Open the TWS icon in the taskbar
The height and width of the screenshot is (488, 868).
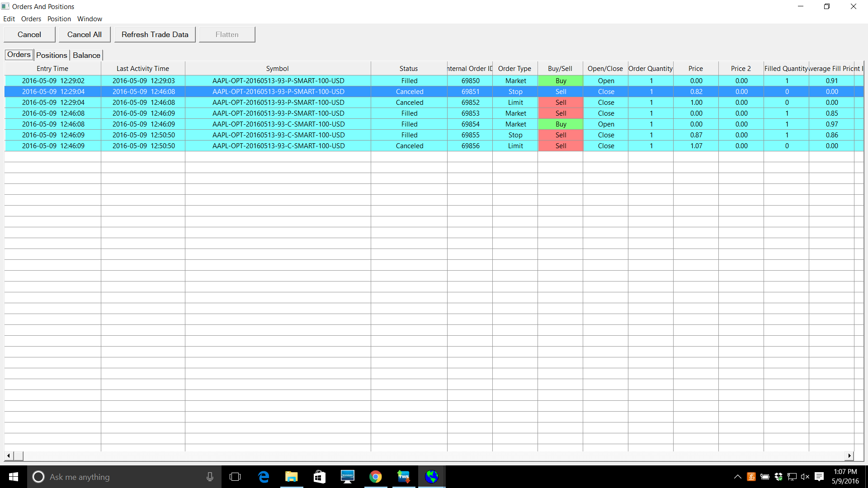[403, 477]
